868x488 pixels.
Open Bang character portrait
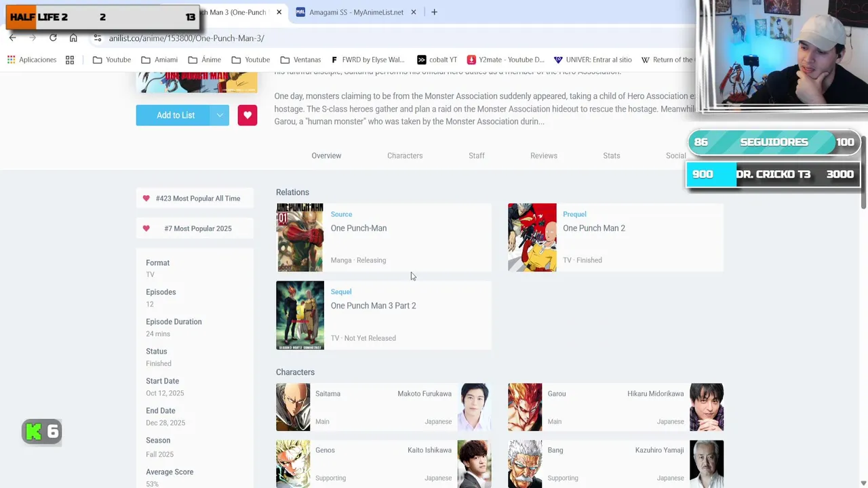(x=525, y=464)
